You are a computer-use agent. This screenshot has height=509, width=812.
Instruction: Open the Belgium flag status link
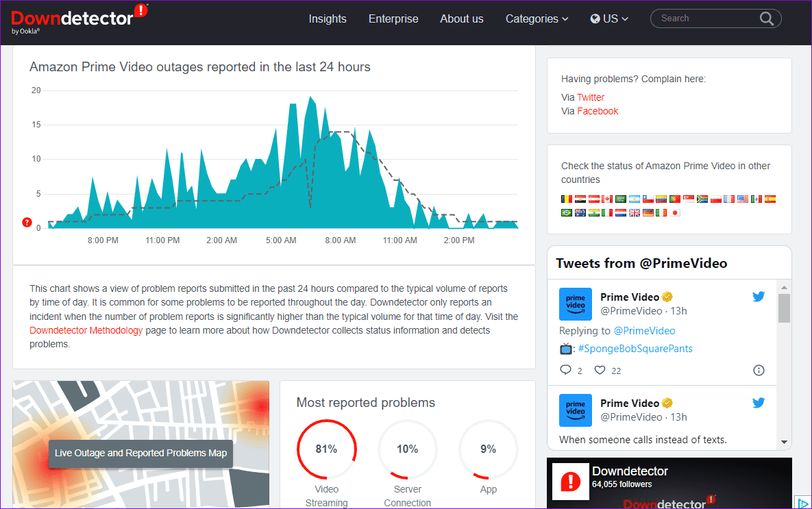click(567, 199)
